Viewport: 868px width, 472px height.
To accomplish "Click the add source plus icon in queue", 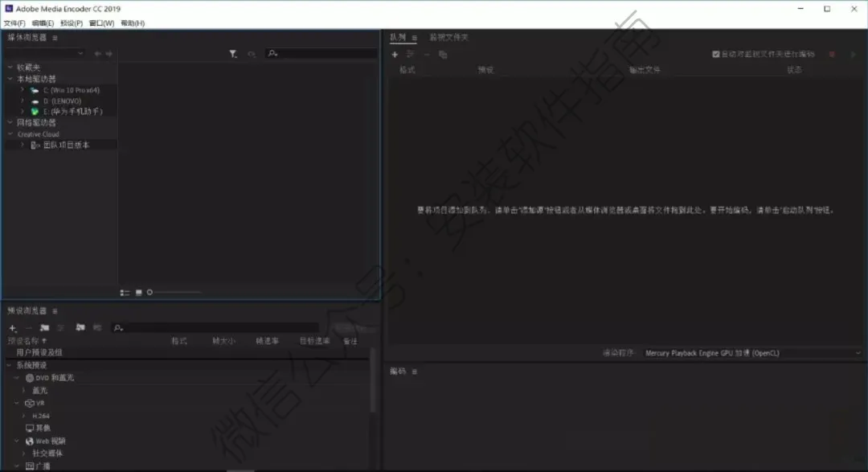I will (395, 55).
